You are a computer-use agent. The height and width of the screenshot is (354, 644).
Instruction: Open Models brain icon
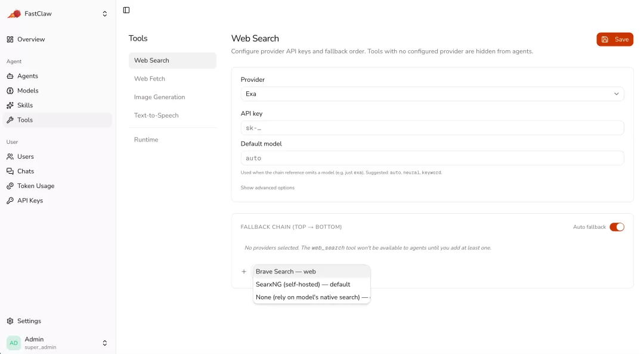[x=10, y=91]
